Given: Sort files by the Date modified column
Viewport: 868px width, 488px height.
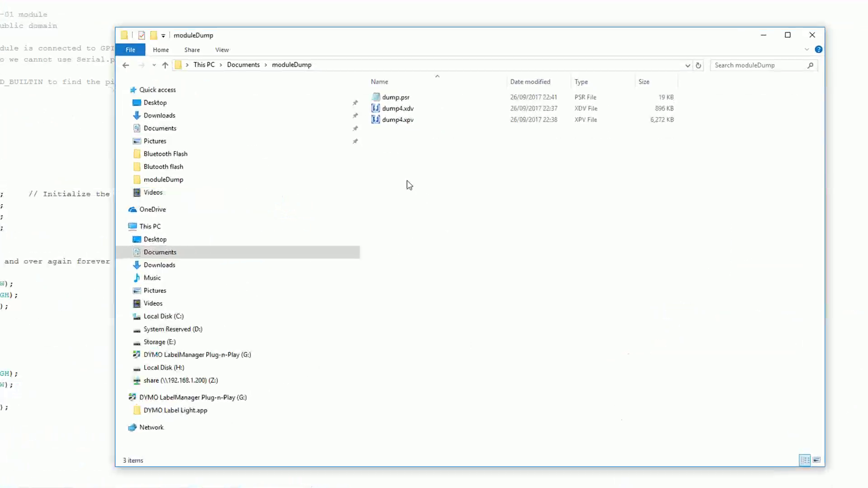Looking at the screenshot, I should (x=530, y=82).
